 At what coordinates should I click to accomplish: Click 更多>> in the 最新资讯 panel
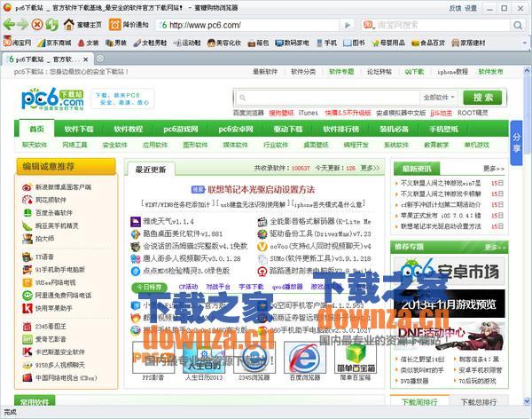point(494,169)
